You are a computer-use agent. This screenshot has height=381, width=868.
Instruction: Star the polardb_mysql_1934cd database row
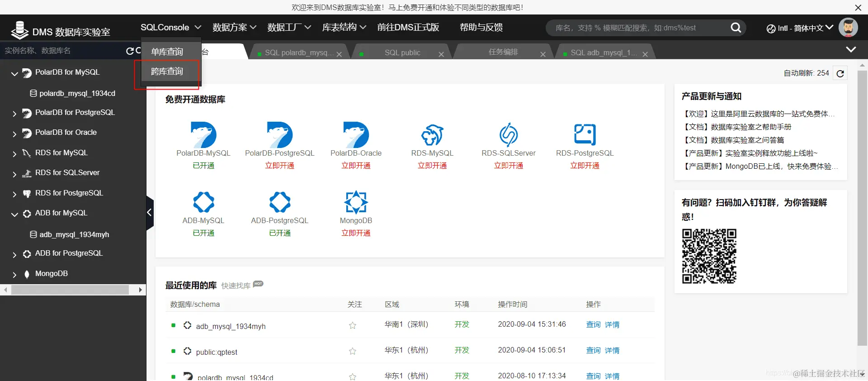pos(353,376)
